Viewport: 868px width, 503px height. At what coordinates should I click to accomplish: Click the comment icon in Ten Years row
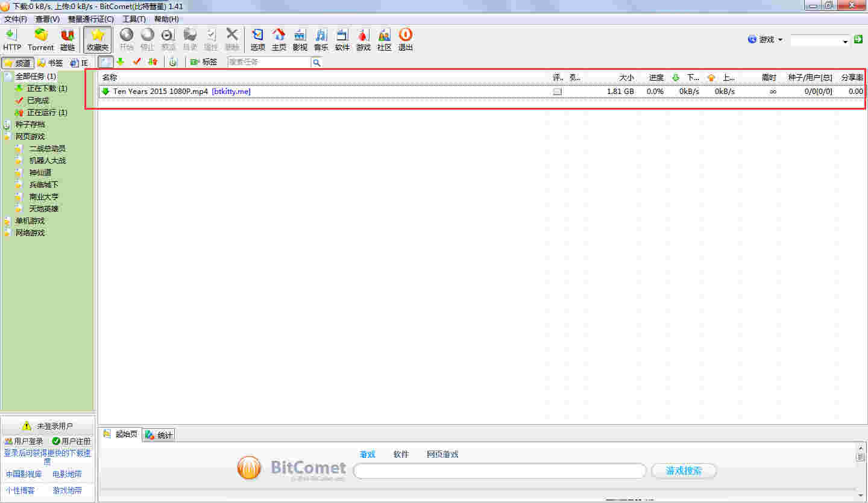558,92
